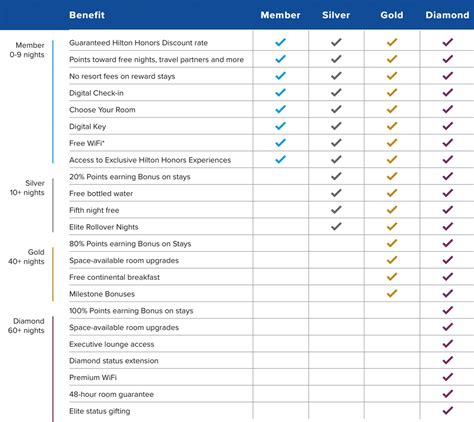Click the Diamond checkmark for Executive lounge access
This screenshot has width=474, height=422.
coord(447,344)
